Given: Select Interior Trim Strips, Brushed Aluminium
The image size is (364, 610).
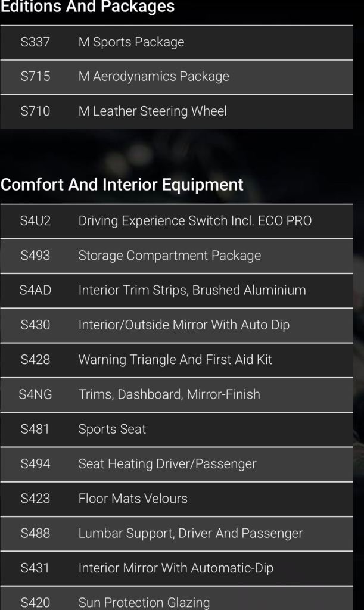Looking at the screenshot, I should [x=192, y=291].
